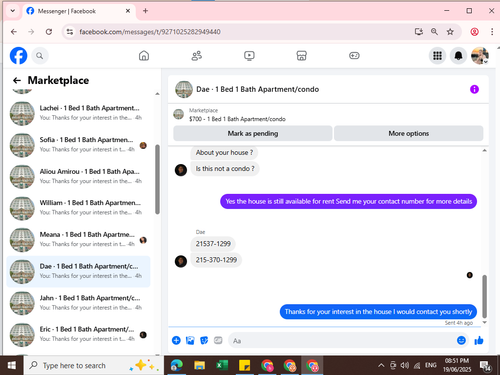The width and height of the screenshot is (500, 375).
Task: Open Jahn conversation in the list
Action: coord(79,303)
